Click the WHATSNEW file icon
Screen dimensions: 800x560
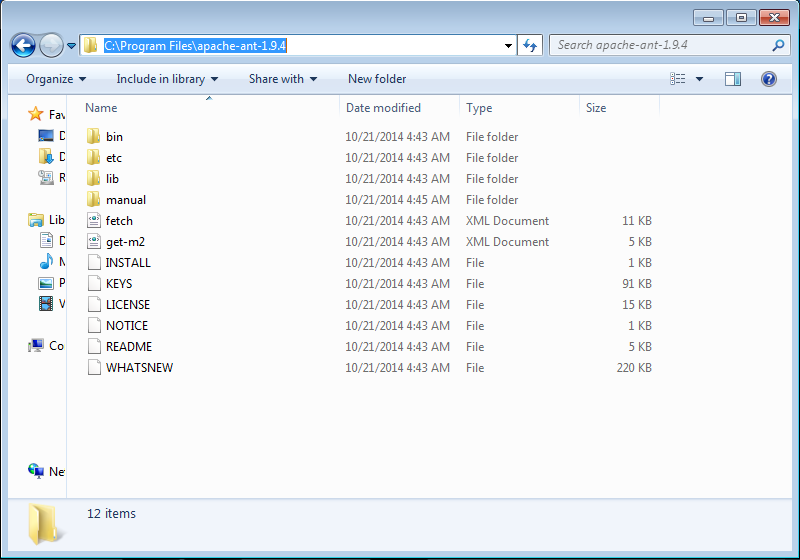tap(94, 368)
